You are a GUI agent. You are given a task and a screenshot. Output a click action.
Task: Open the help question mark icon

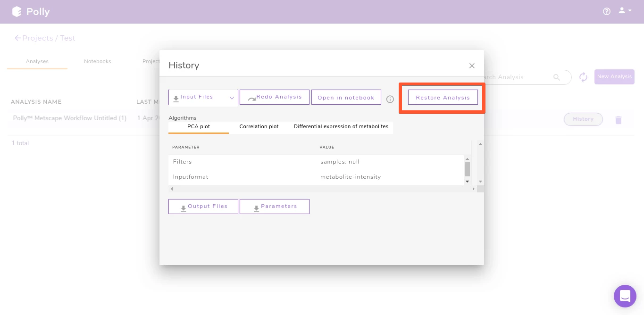(x=607, y=12)
